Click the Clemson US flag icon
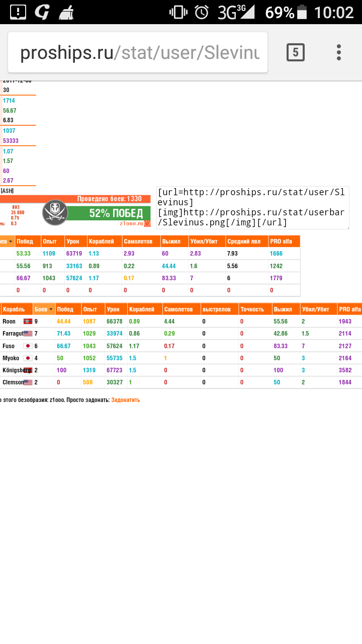The width and height of the screenshot is (362, 644). point(28,382)
